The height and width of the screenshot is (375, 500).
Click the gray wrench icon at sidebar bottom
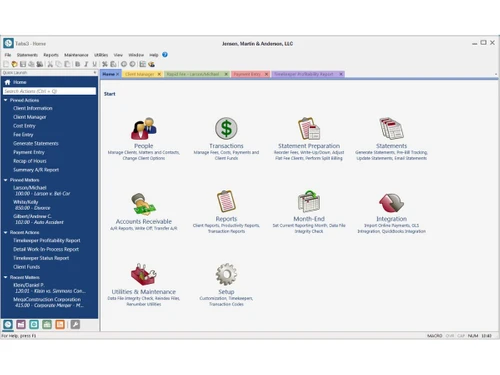pyautogui.click(x=75, y=324)
